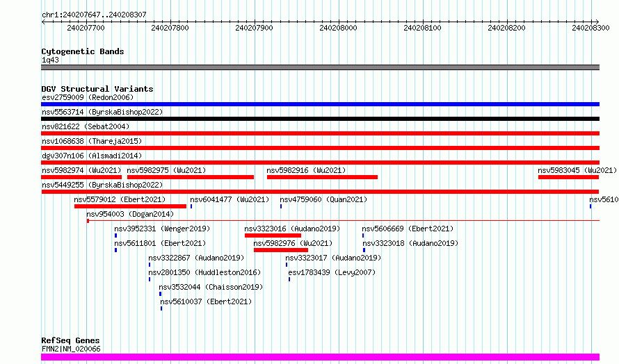Click the nsv954003 (Dogan2014) label

130,214
